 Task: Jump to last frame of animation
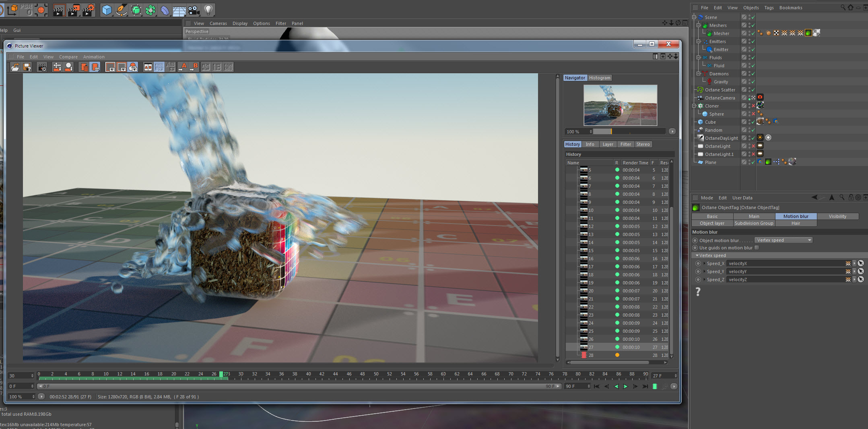[x=645, y=386]
